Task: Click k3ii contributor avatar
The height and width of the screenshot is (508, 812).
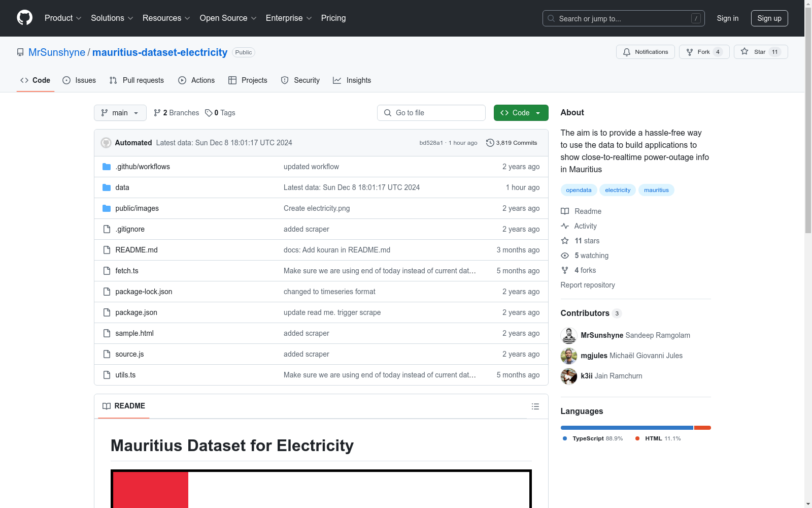Action: pyautogui.click(x=569, y=376)
